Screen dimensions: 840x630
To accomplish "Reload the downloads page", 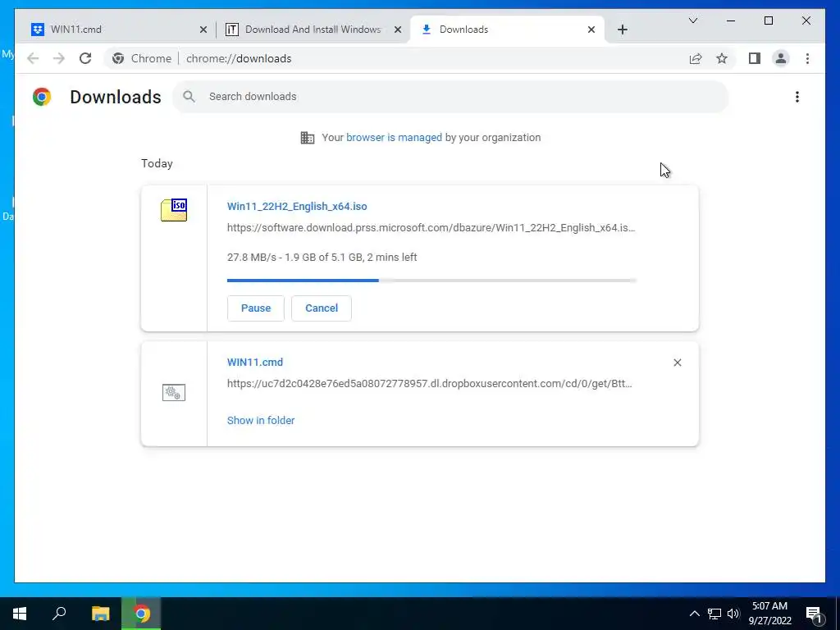I will (85, 58).
